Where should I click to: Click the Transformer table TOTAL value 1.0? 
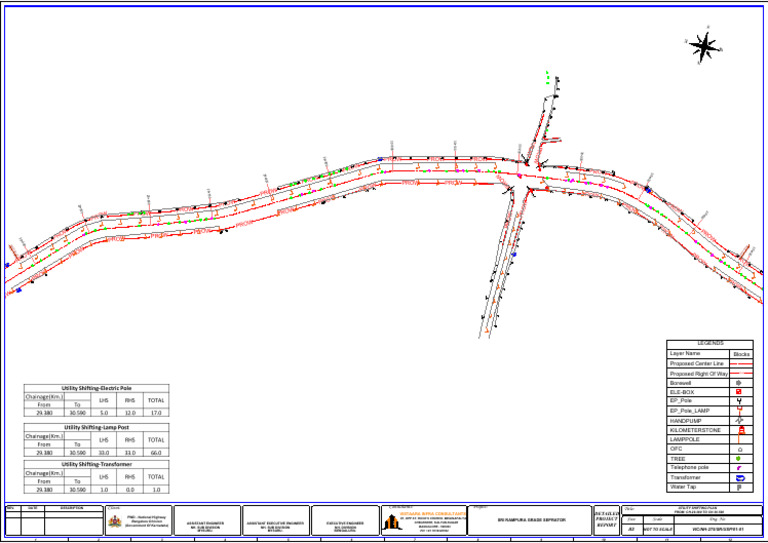pos(156,490)
